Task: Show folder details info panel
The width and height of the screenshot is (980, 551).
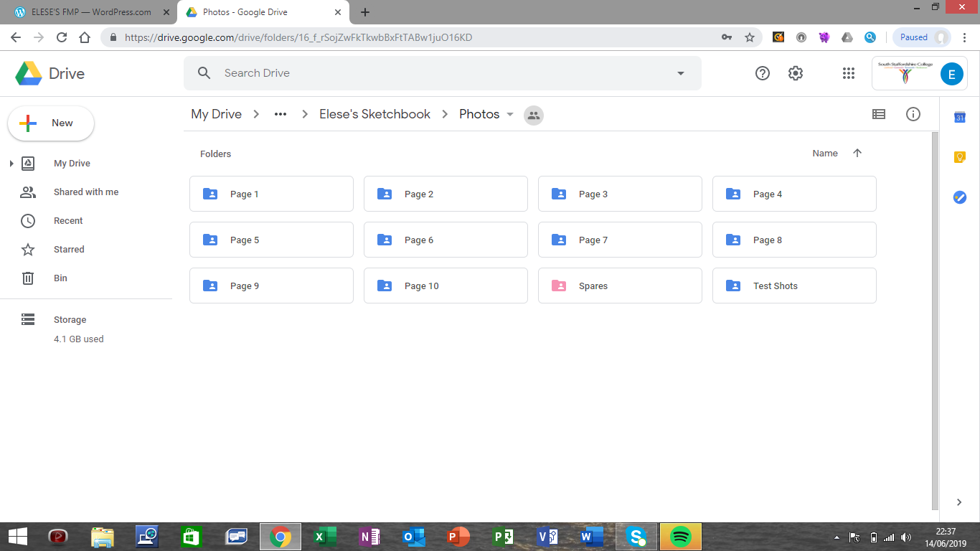Action: (x=913, y=114)
